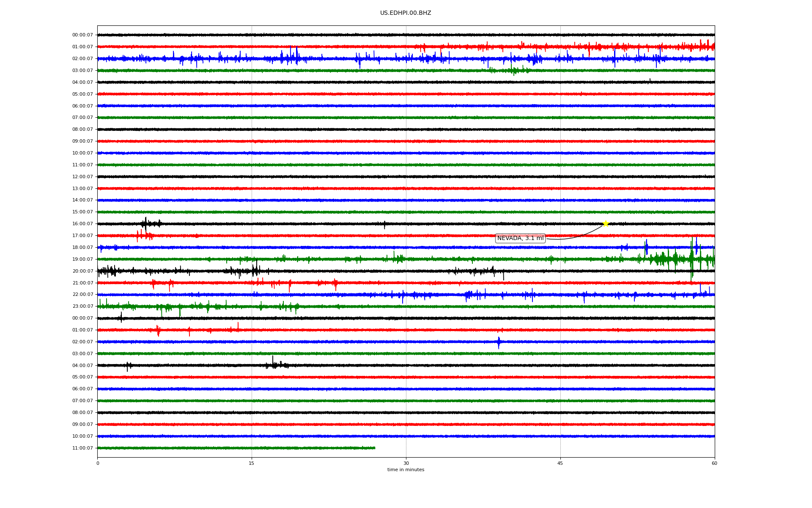Image resolution: width=812 pixels, height=508 pixels.
Task: Click the 'time in minutes' axis label
Action: 406,469
